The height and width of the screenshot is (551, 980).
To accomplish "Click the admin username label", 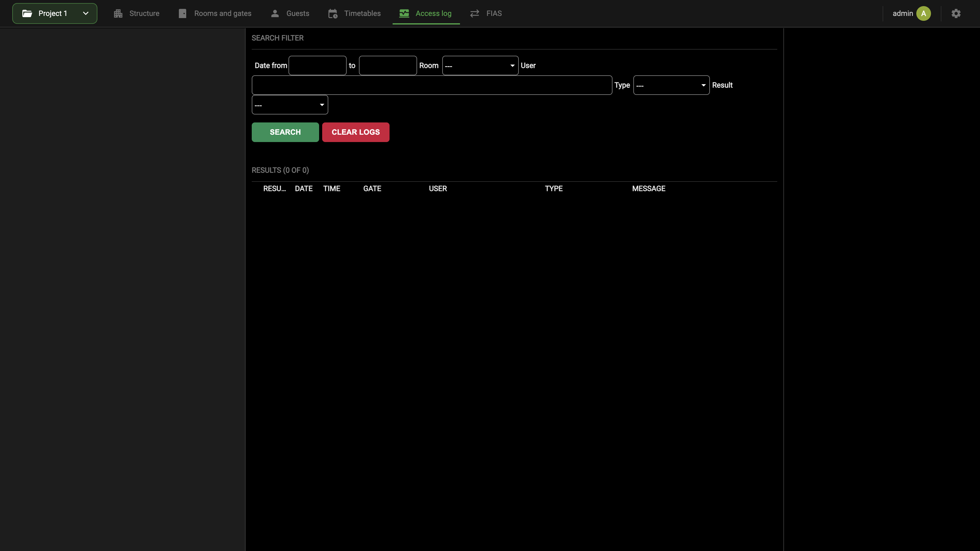I will coord(903,14).
